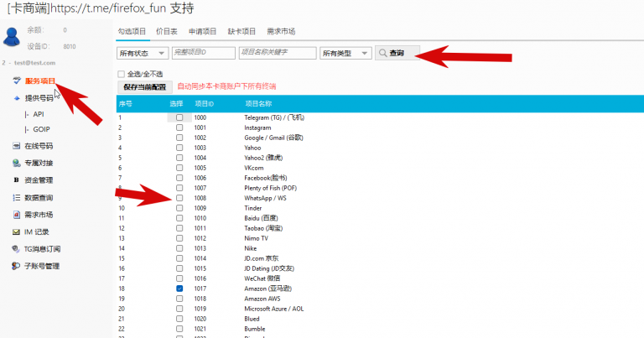Viewport: 644px width, 338px height.
Task: Click the 序号 column header
Action: (125, 104)
